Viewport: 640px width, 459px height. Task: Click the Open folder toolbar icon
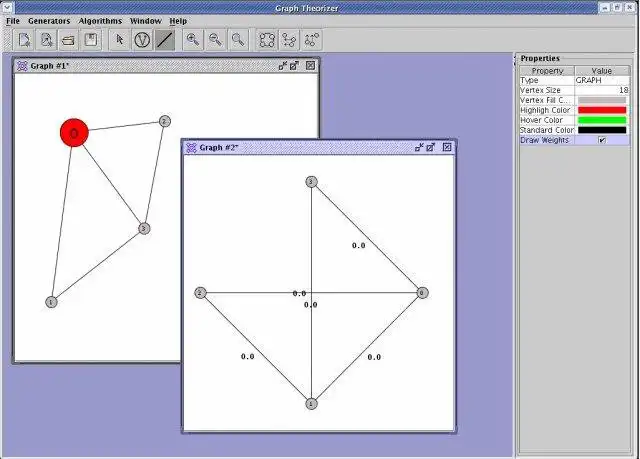tap(69, 40)
